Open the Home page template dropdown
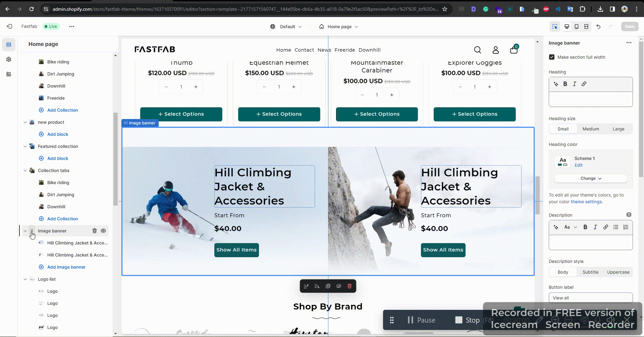This screenshot has height=337, width=644. (x=339, y=27)
